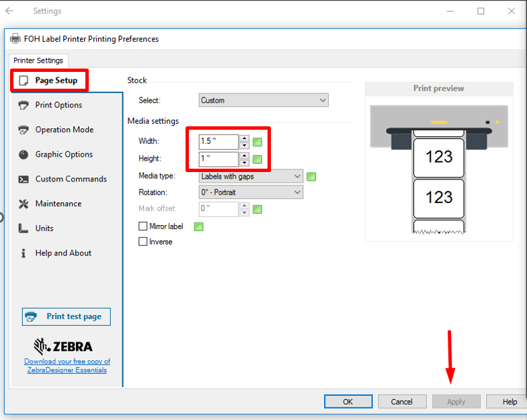Enable the Mirror label checkbox
The image size is (527, 420).
click(x=143, y=226)
